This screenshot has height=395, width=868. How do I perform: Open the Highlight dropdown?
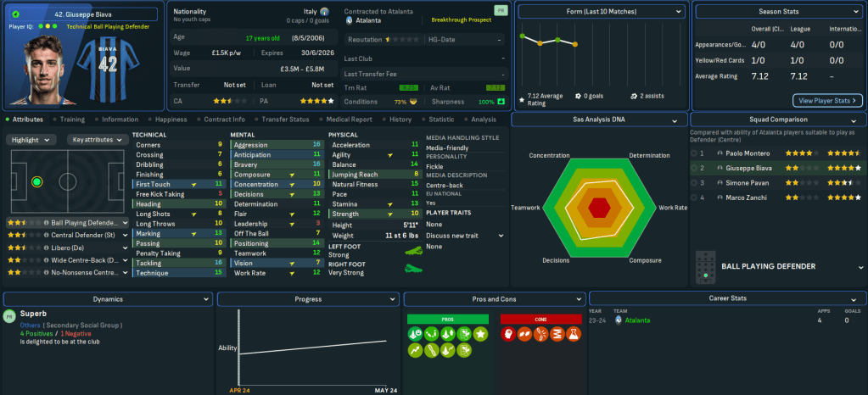31,140
